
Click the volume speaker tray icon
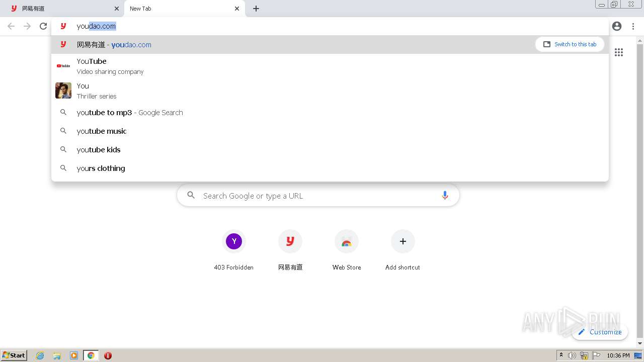[x=572, y=355]
